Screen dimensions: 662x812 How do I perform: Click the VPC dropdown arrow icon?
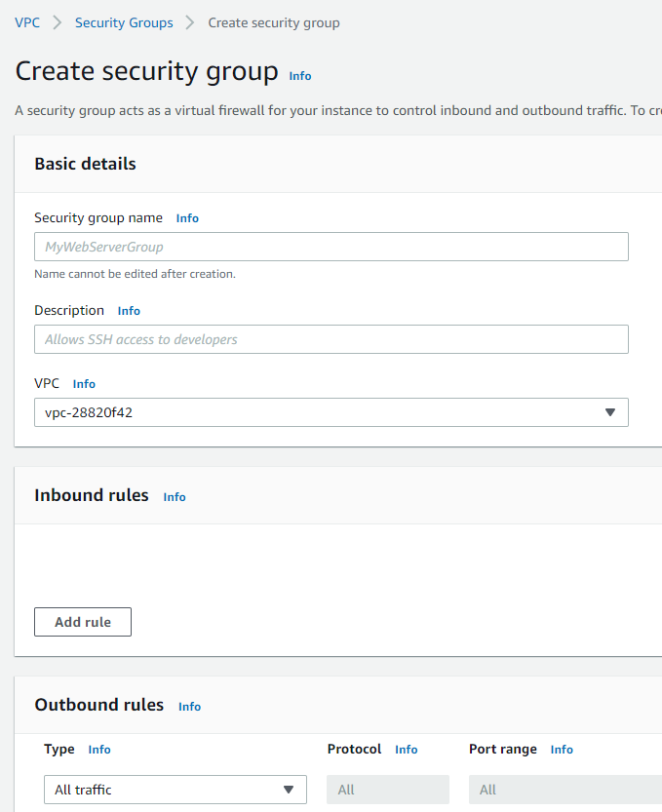[610, 412]
